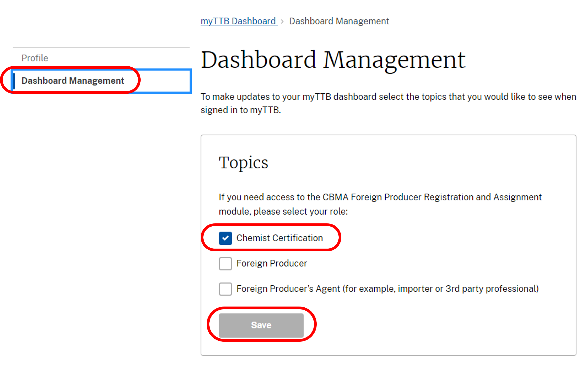588x368 pixels.
Task: Click the Dashboard Management breadcrumb text
Action: [339, 21]
